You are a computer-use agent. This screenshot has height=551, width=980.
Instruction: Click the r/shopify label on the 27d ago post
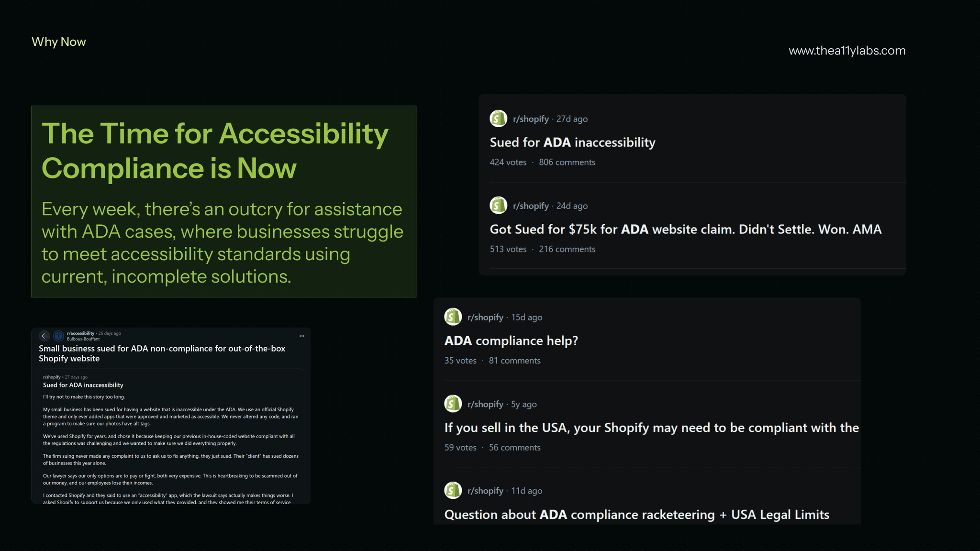tap(531, 119)
